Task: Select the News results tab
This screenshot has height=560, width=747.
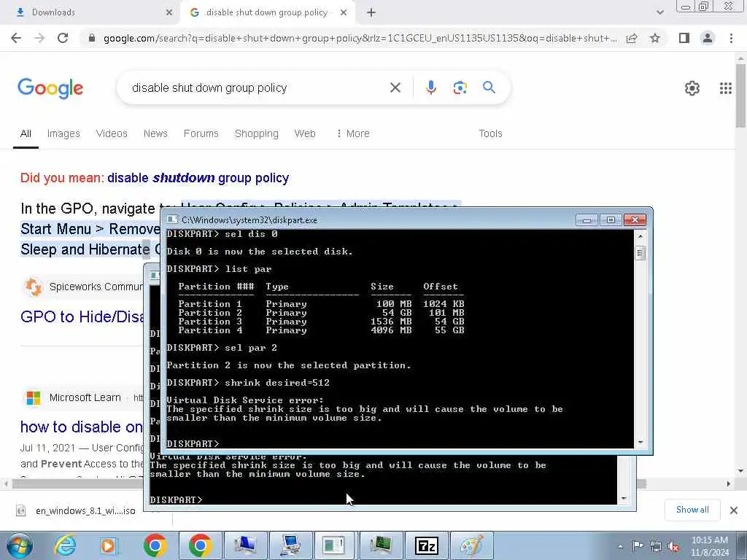Action: tap(155, 134)
